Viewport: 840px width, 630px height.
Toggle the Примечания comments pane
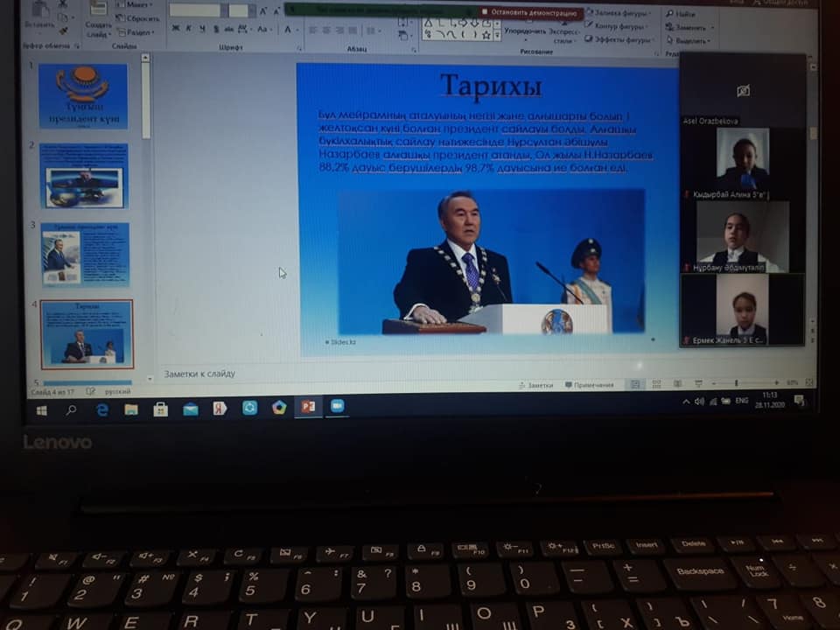click(x=589, y=385)
